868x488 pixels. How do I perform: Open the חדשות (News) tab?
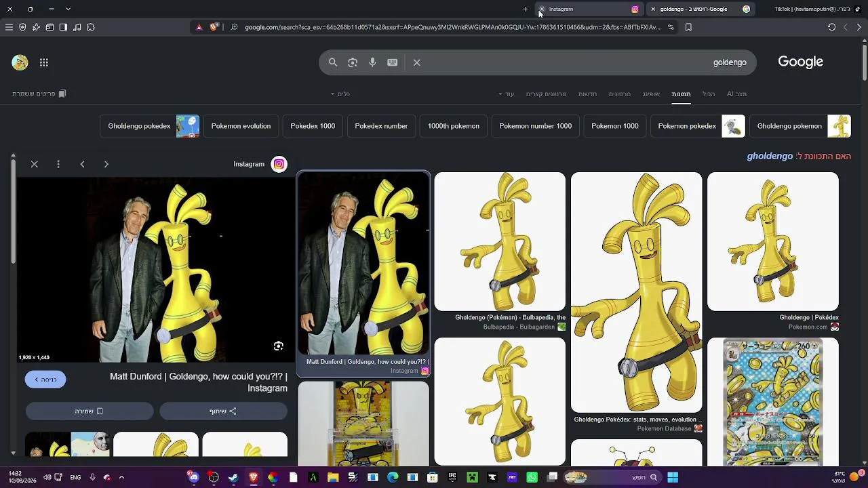587,94
